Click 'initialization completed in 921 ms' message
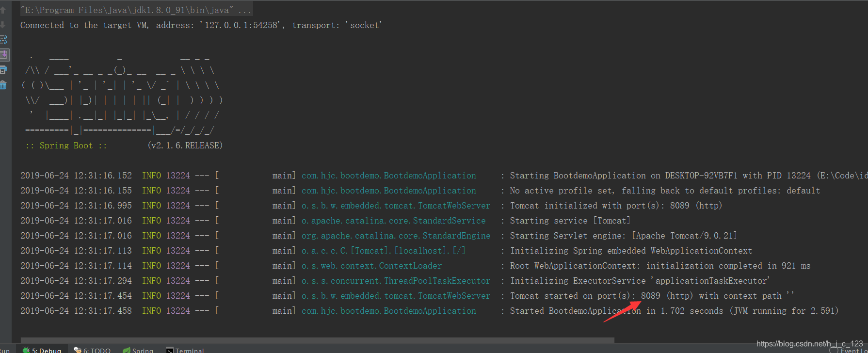The height and width of the screenshot is (353, 868). 728,266
